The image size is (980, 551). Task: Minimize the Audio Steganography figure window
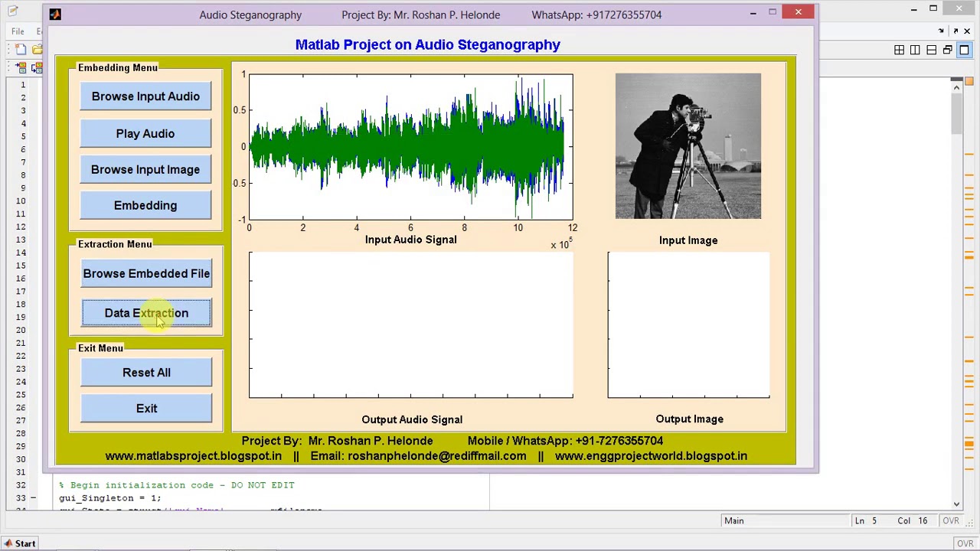[753, 12]
